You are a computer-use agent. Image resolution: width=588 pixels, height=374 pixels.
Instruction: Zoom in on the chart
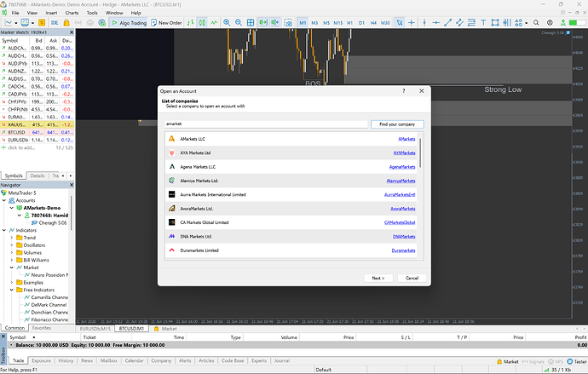(x=227, y=23)
